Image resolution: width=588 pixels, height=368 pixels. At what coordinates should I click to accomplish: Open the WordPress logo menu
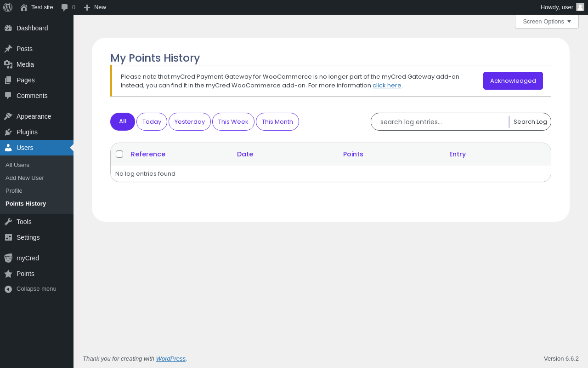pyautogui.click(x=8, y=7)
